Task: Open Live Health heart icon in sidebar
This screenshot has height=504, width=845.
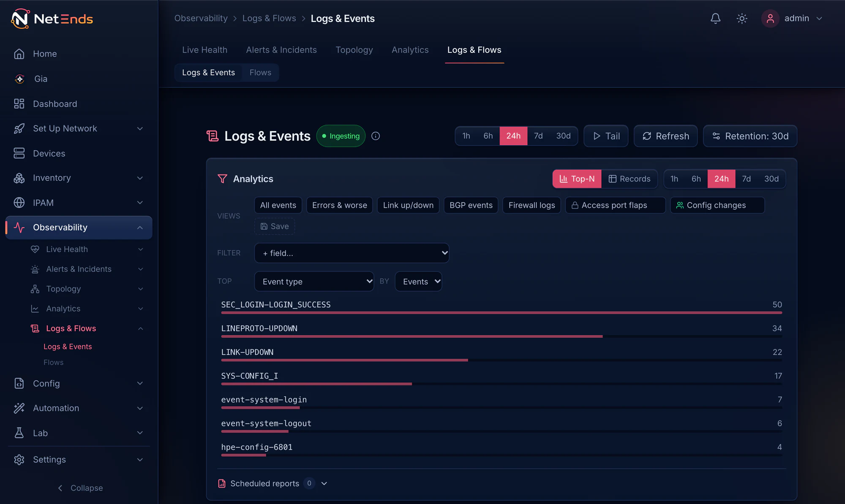Action: (35, 249)
